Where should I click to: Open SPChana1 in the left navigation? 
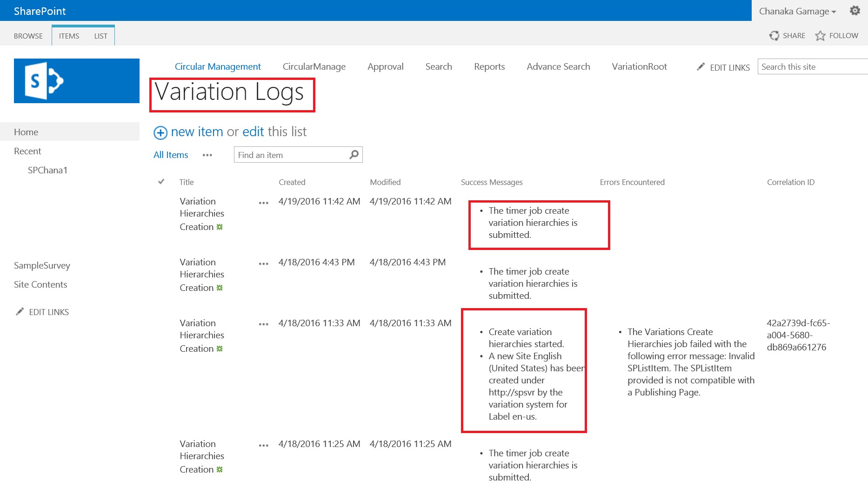tap(47, 170)
